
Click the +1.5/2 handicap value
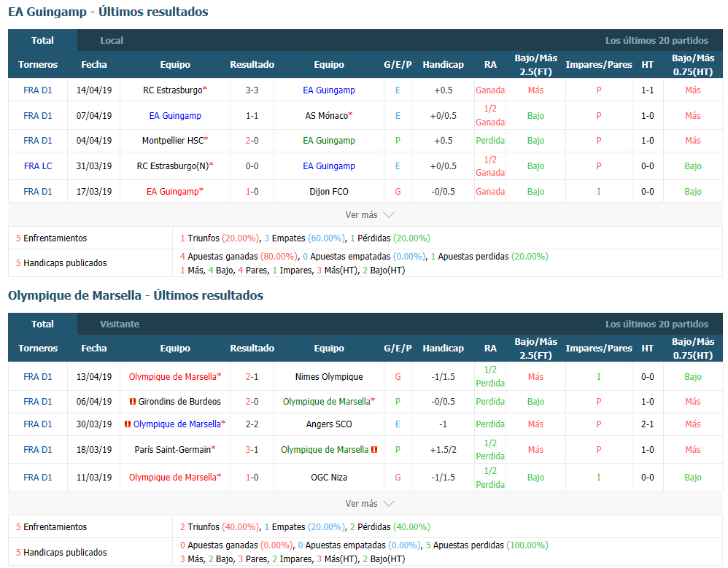443,449
